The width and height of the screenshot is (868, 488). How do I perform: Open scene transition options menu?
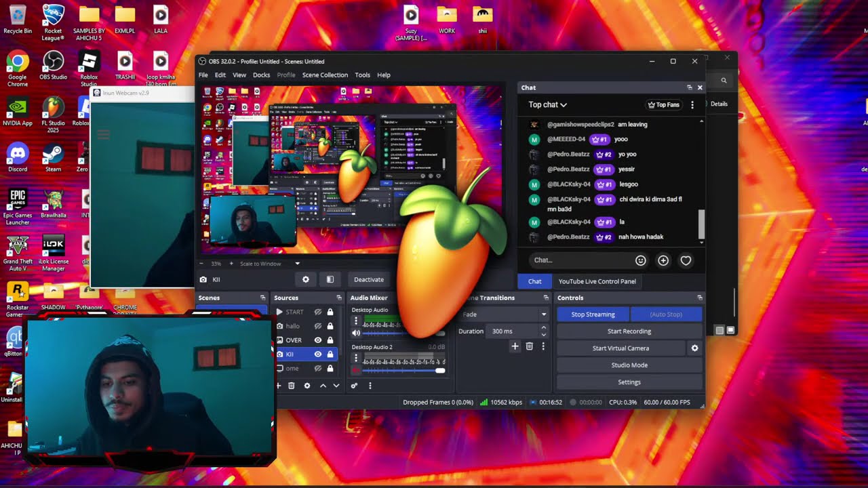pos(543,346)
